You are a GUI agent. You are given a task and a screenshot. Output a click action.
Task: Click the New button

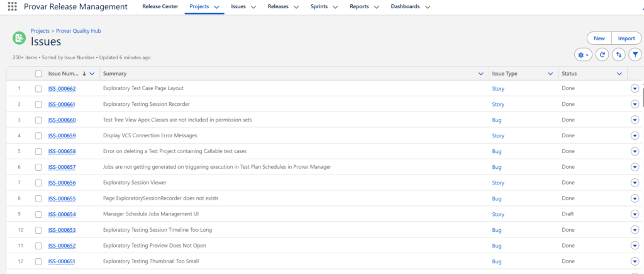599,38
